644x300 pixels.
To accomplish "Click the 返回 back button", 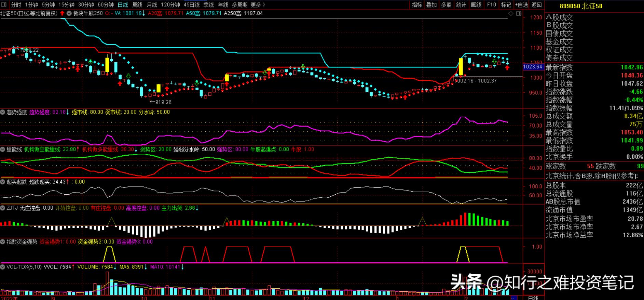I will [x=537, y=5].
